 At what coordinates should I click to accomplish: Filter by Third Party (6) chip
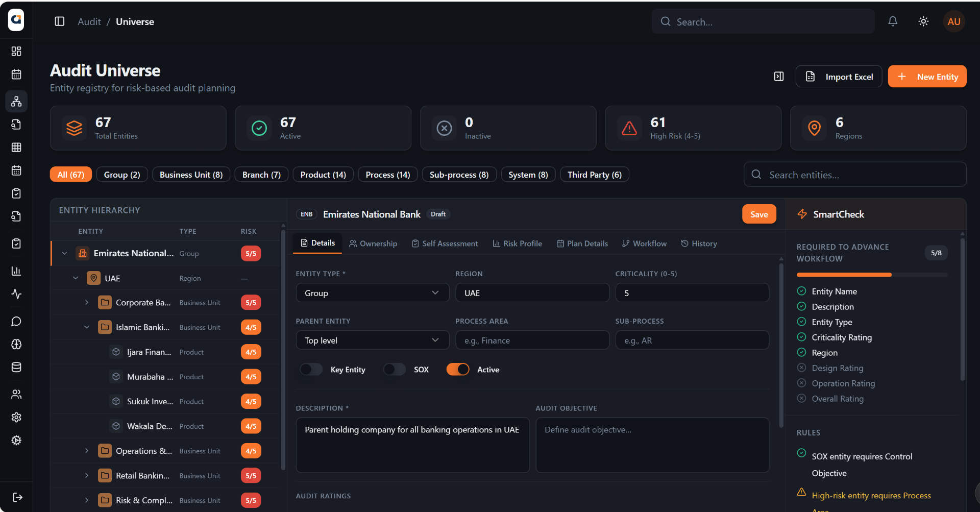coord(595,175)
